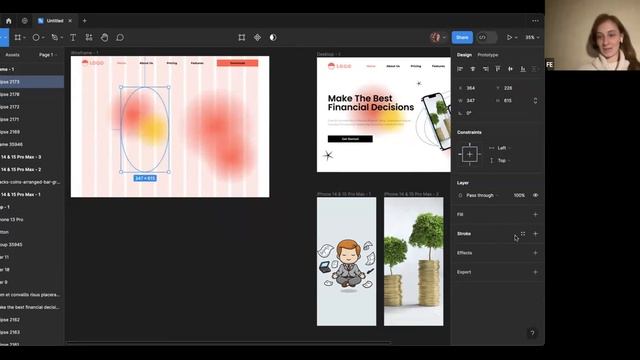Open the Resources tool
The height and width of the screenshot is (360, 640).
[89, 38]
